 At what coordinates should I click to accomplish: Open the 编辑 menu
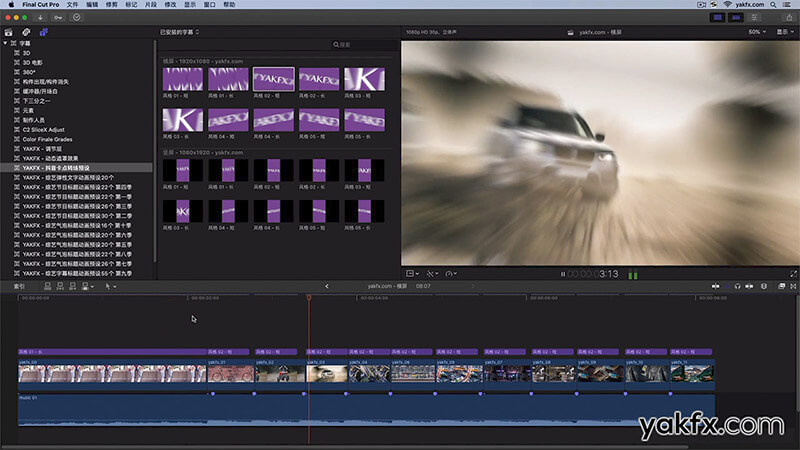point(92,5)
